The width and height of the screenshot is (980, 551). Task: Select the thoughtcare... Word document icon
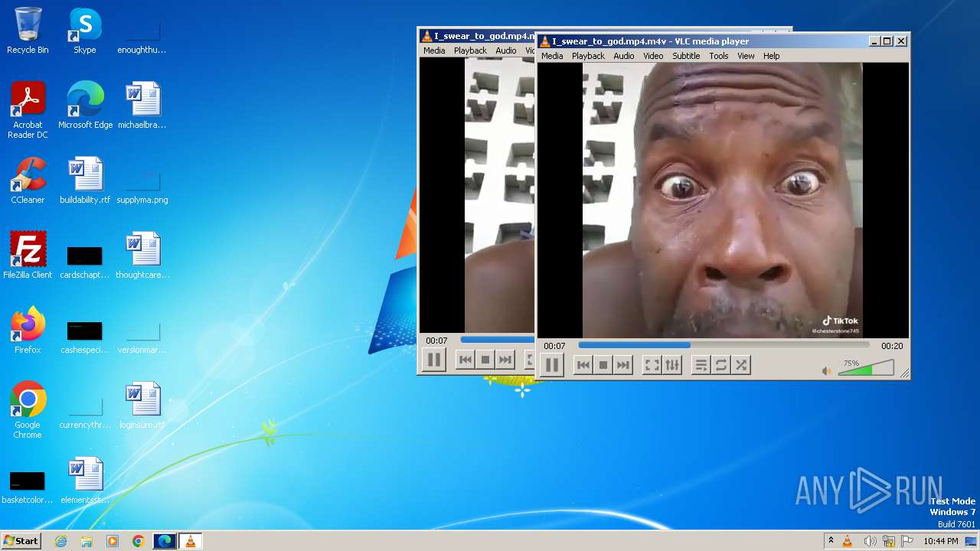pyautogui.click(x=142, y=256)
